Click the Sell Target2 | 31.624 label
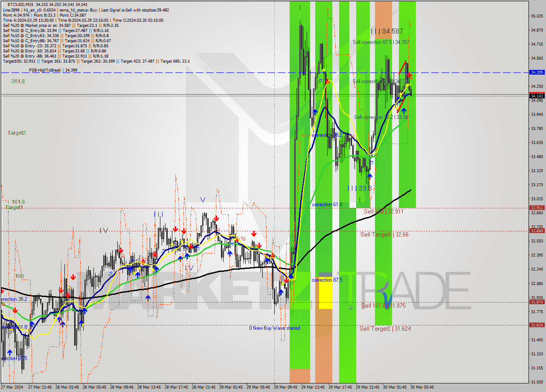546x392 pixels. (385, 329)
